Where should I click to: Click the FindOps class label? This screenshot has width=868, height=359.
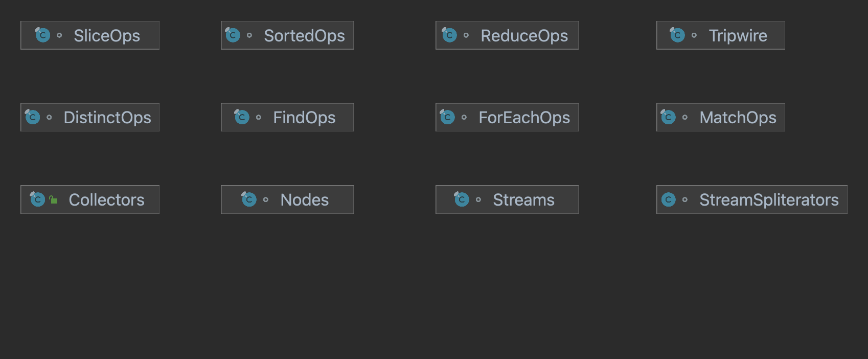pos(304,117)
